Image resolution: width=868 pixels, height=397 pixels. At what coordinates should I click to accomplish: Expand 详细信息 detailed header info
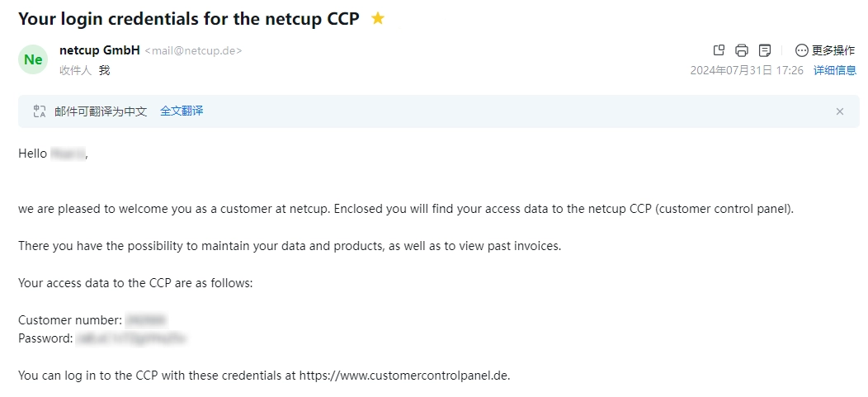[835, 70]
